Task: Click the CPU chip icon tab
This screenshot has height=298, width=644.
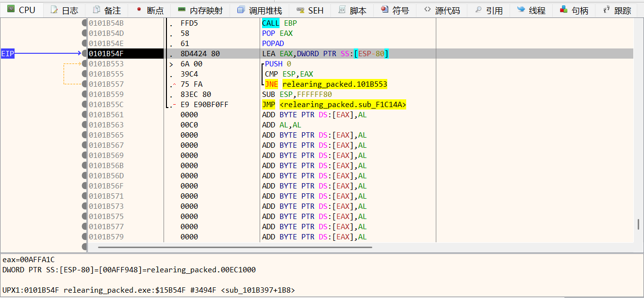Action: 11,10
